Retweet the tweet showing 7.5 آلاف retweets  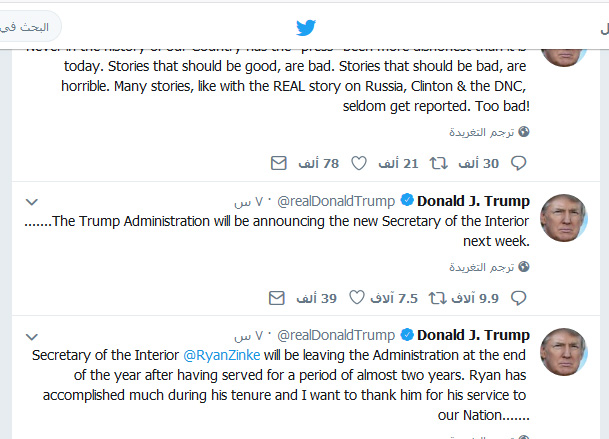pyautogui.click(x=436, y=298)
